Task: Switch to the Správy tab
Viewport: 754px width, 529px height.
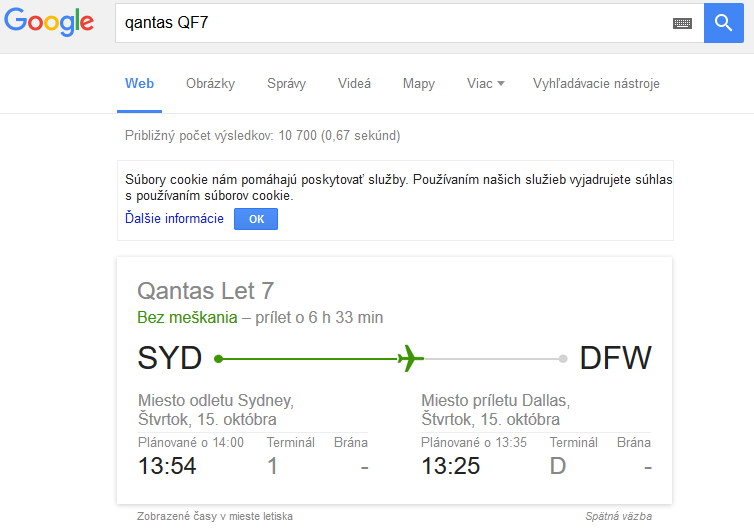Action: (x=287, y=84)
